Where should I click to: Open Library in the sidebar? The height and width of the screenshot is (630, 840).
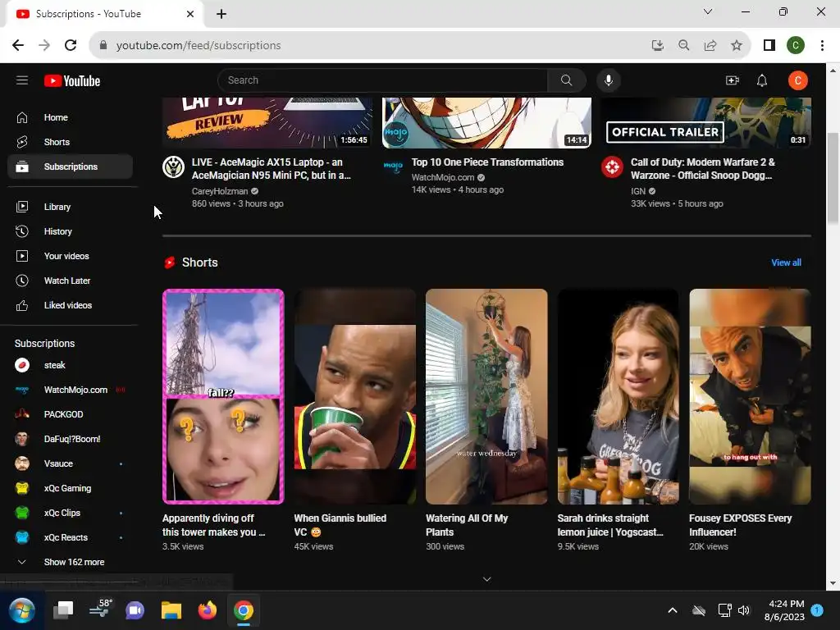tap(71, 207)
